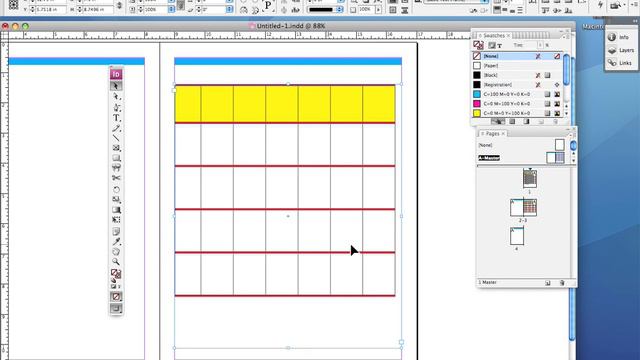Viewport: 640px width, 360px height.
Task: Select the yellow C=0 M=0 Y=100 K=0 swatch
Action: [517, 113]
